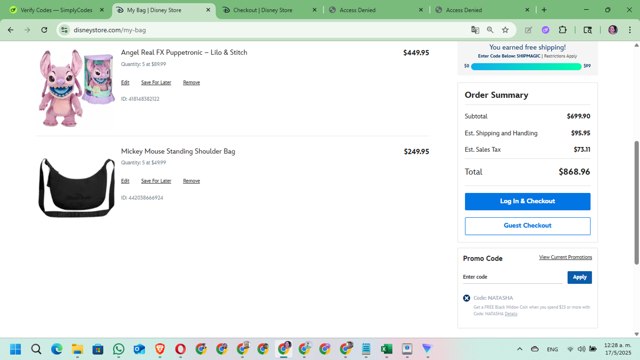Click the ENG language indicator

[552, 349]
